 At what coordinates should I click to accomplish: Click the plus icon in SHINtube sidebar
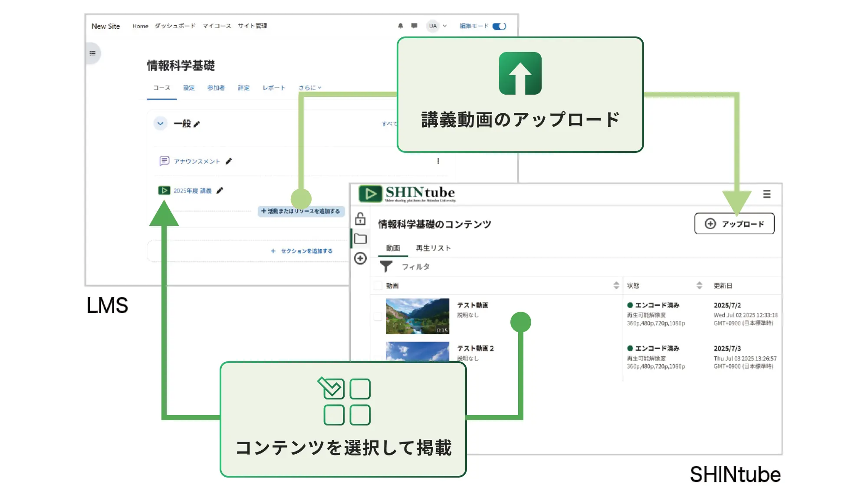(360, 259)
